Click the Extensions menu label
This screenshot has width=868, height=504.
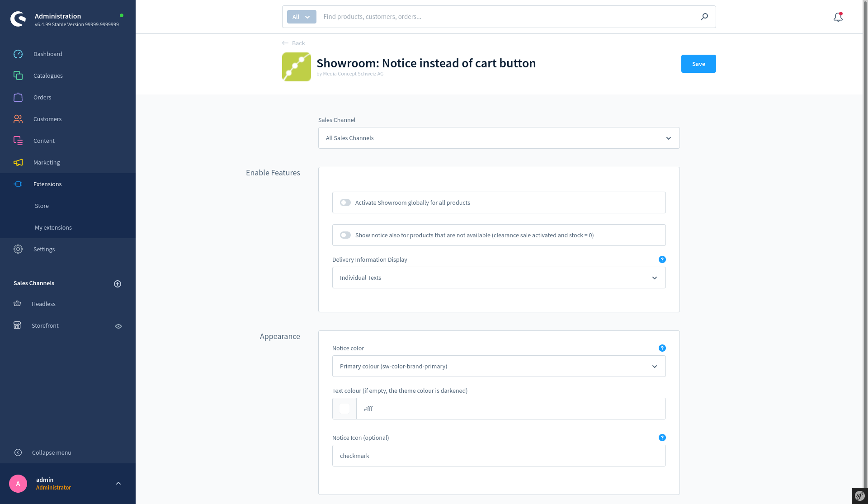[47, 184]
